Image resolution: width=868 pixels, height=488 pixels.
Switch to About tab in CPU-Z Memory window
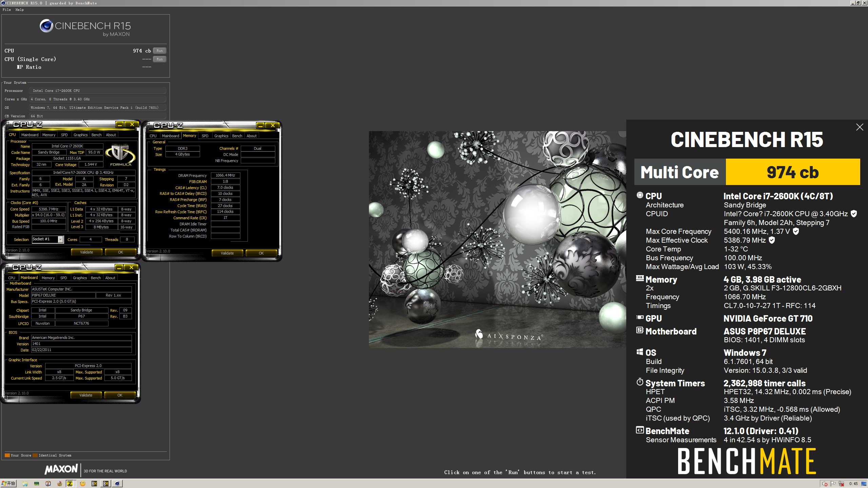pos(251,136)
